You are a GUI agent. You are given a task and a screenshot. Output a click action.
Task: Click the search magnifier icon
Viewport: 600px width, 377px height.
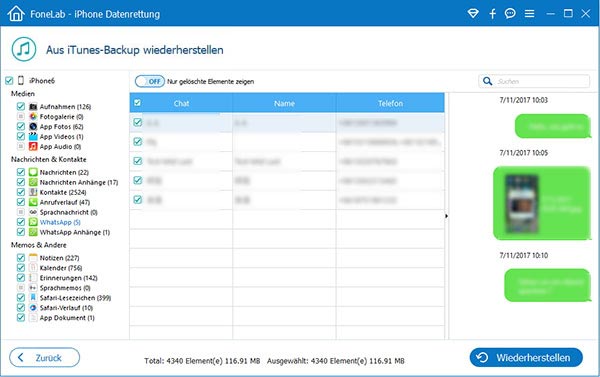point(487,81)
